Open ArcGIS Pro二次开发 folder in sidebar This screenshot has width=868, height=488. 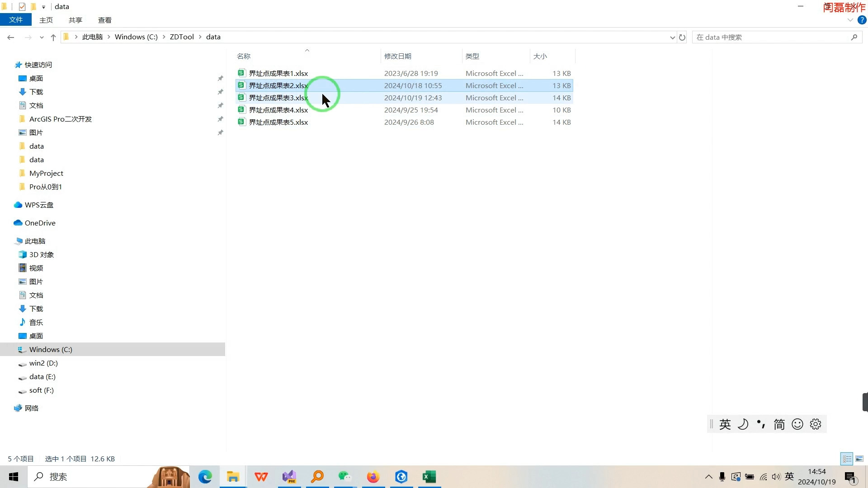coord(61,119)
